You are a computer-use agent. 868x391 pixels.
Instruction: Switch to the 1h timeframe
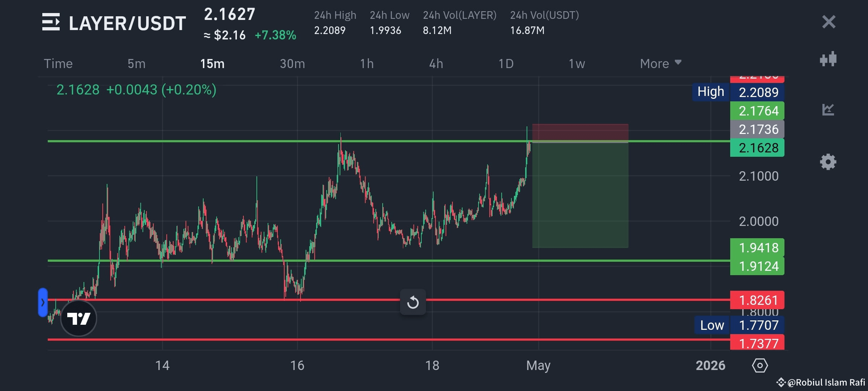pyautogui.click(x=367, y=63)
